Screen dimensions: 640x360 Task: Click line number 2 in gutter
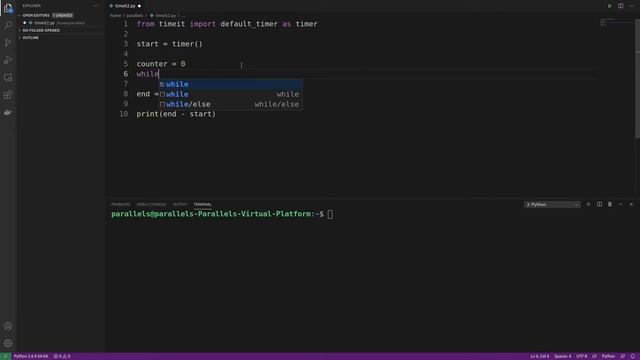point(126,34)
